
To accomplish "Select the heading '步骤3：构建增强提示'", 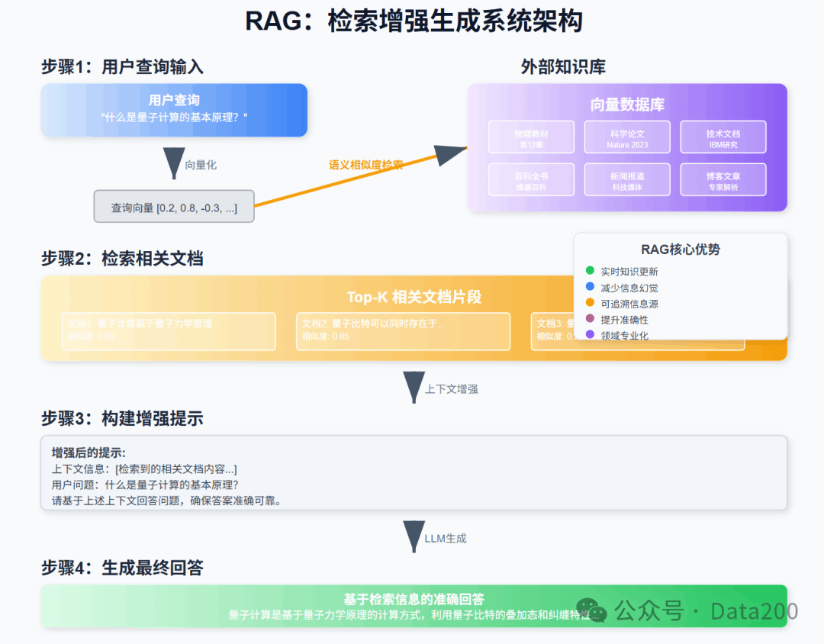I will tap(122, 418).
